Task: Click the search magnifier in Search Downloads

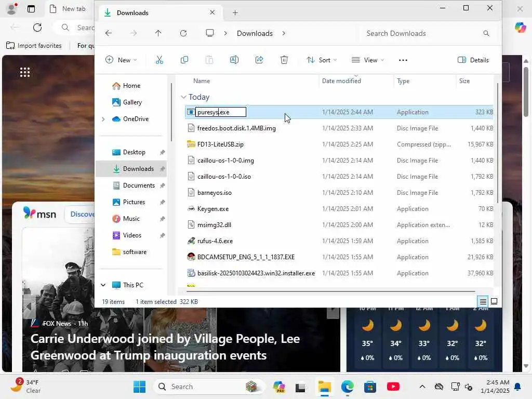Action: coord(486,33)
